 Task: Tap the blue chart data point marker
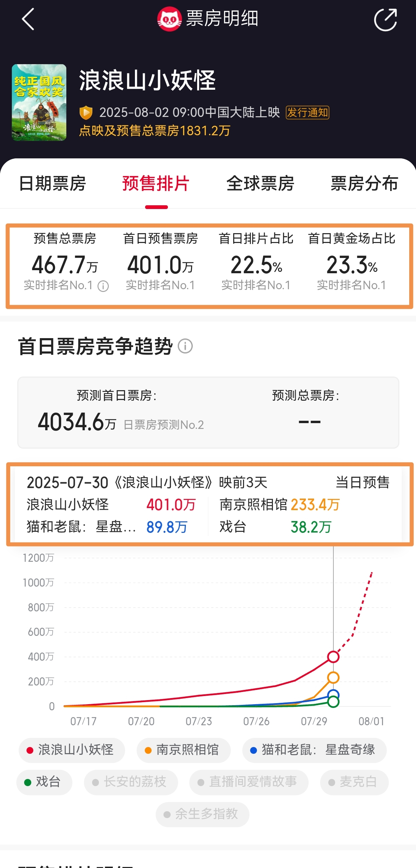coord(333,695)
